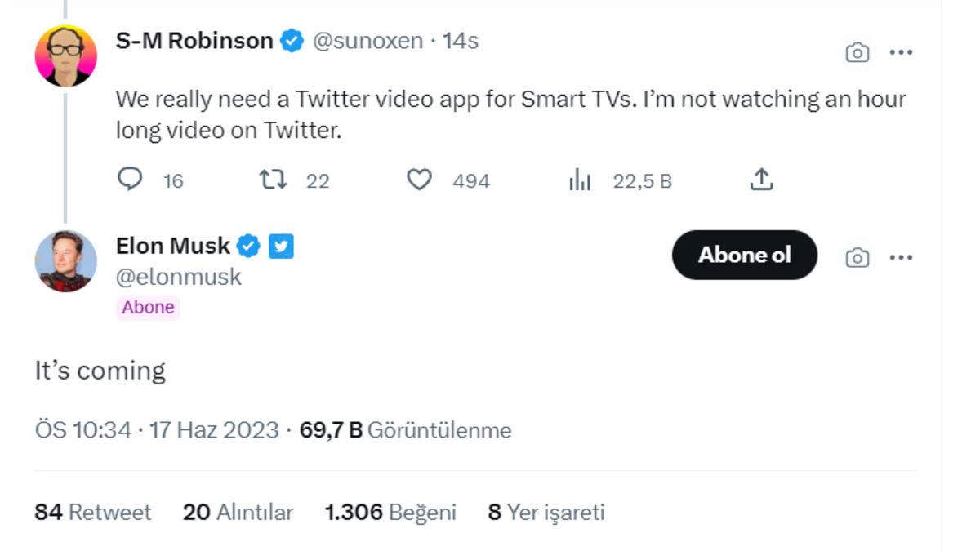980x551 pixels.
Task: View the 20 Alıntılar quotes
Action: [237, 513]
